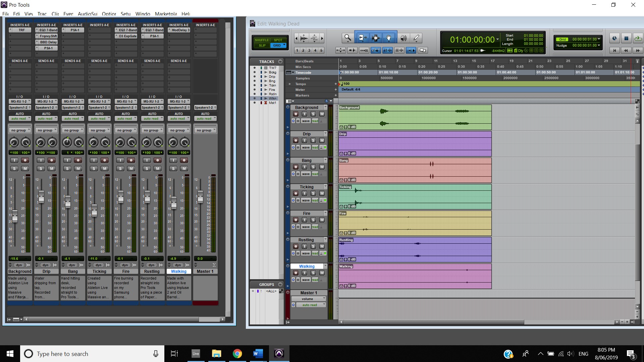
Task: Select the Scrubber speaker tool
Action: [404, 38]
